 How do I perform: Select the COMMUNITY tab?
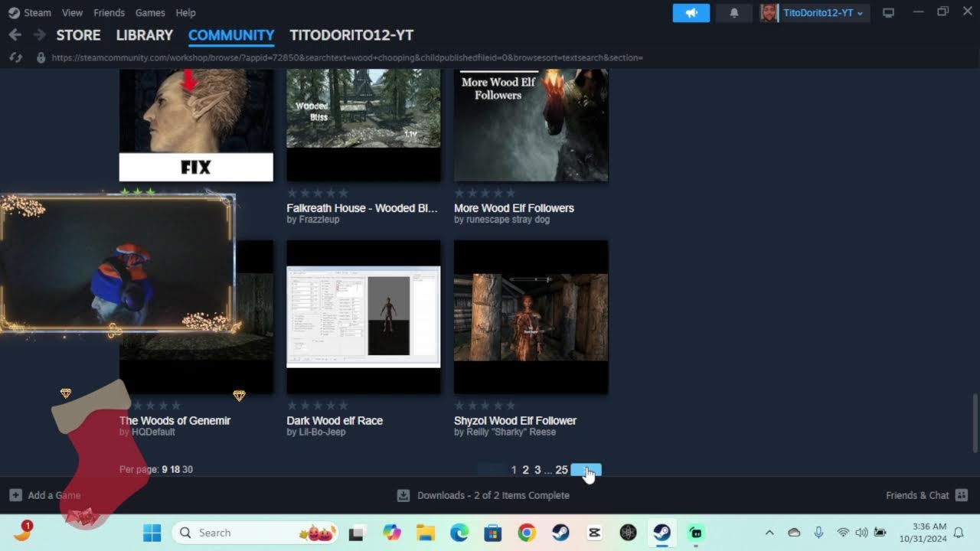[231, 35]
